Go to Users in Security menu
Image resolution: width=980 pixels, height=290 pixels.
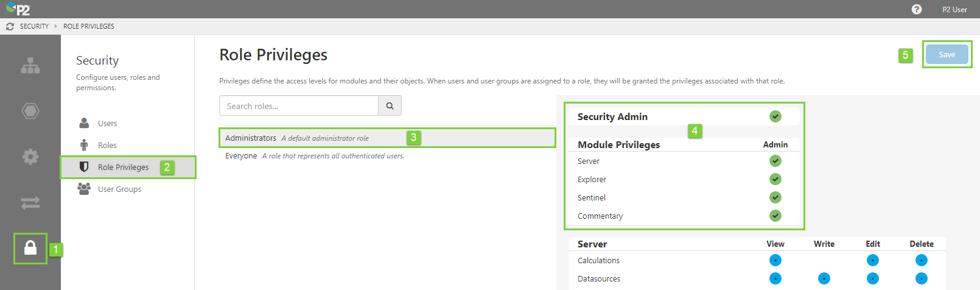(x=107, y=123)
